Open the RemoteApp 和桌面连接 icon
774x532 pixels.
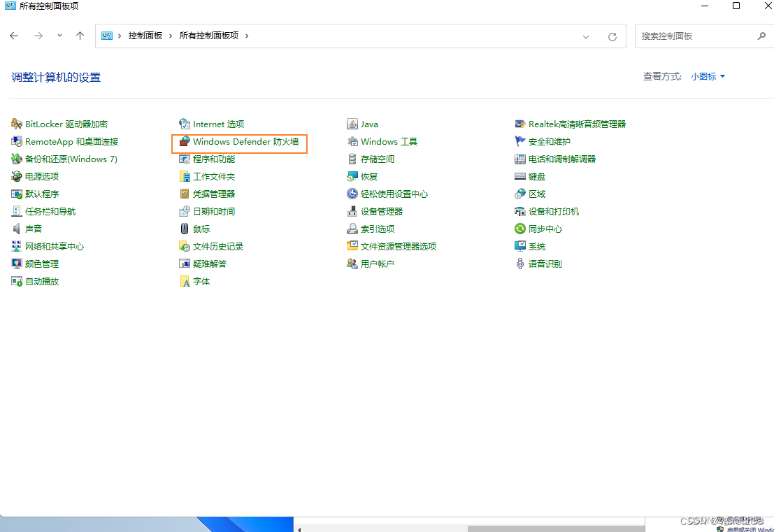16,142
